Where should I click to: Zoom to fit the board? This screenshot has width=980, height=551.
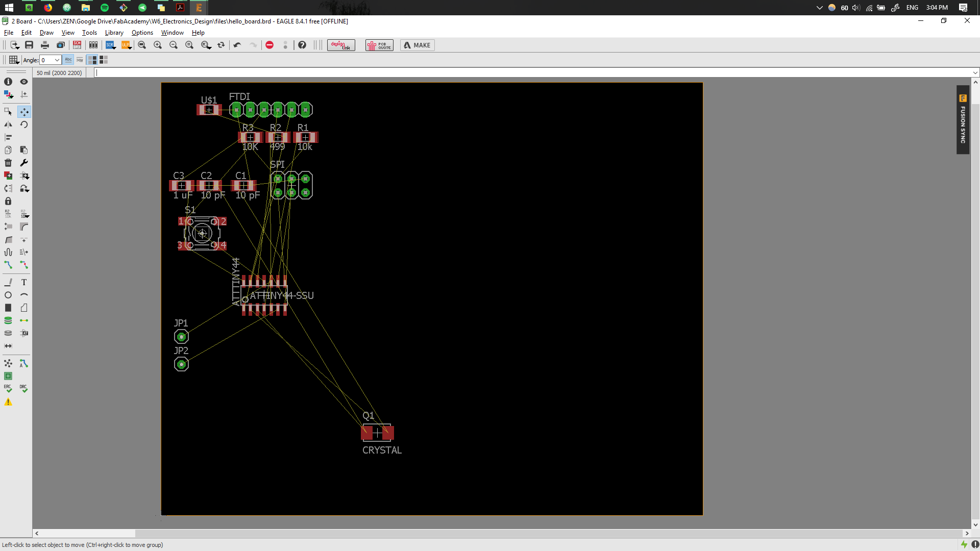pyautogui.click(x=142, y=45)
